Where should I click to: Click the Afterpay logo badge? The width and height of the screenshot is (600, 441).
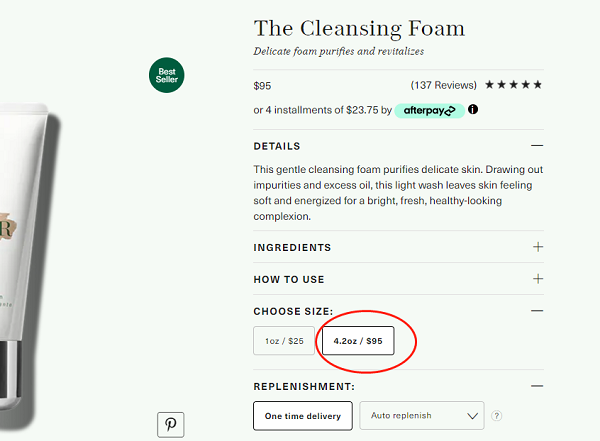coord(429,111)
